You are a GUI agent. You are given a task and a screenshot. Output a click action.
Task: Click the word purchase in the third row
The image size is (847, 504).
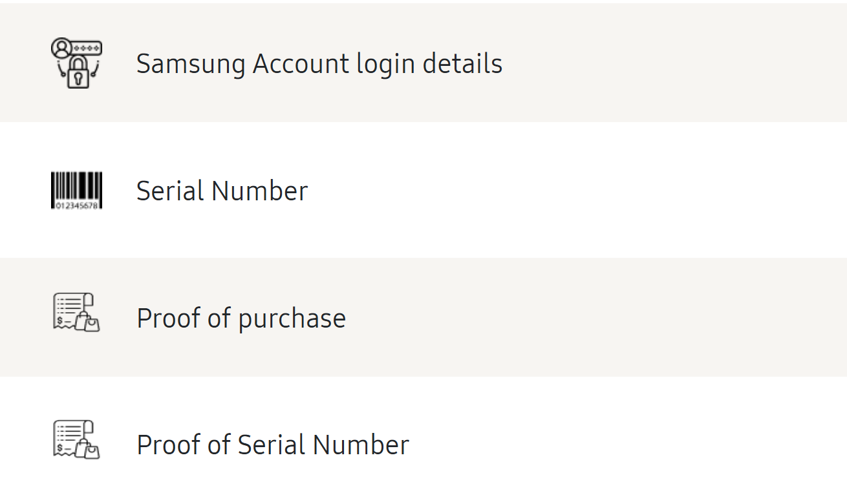[x=292, y=319]
